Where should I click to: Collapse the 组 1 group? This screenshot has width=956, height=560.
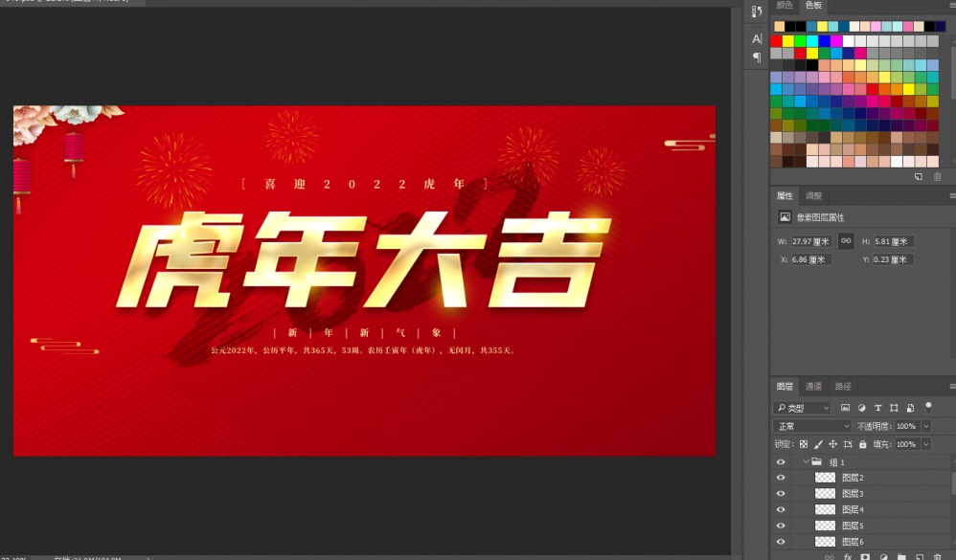pos(805,461)
